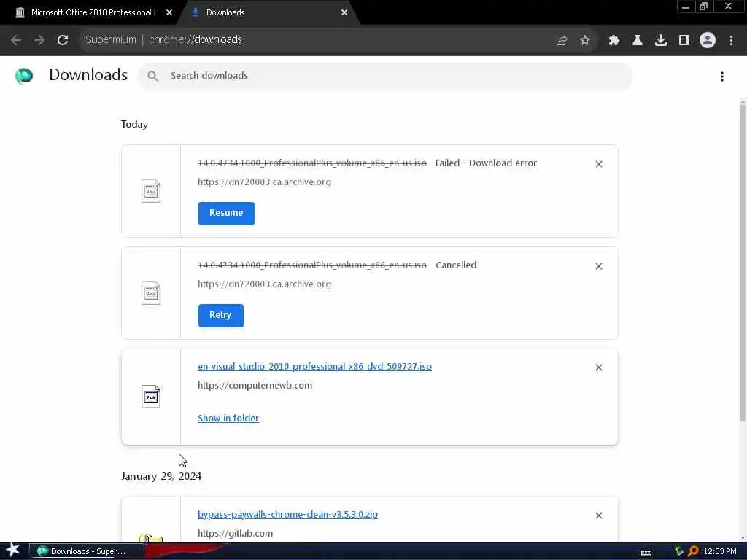Viewport: 747px width, 560px height.
Task: Select the Downloads browser tab
Action: [x=267, y=13]
